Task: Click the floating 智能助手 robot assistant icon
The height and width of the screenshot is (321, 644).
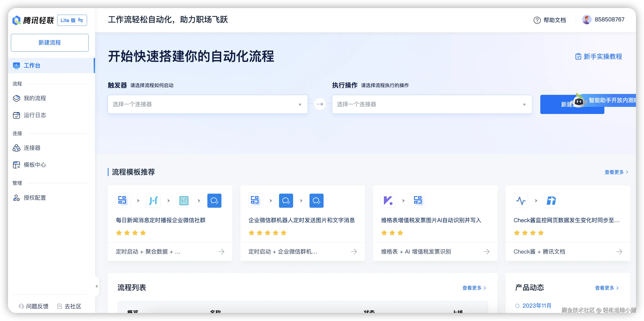Action: (579, 101)
